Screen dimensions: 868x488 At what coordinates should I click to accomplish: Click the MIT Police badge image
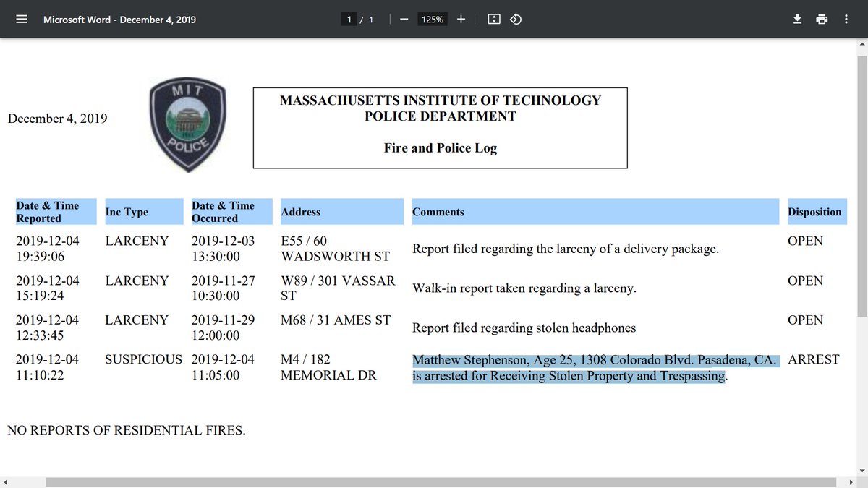click(187, 124)
